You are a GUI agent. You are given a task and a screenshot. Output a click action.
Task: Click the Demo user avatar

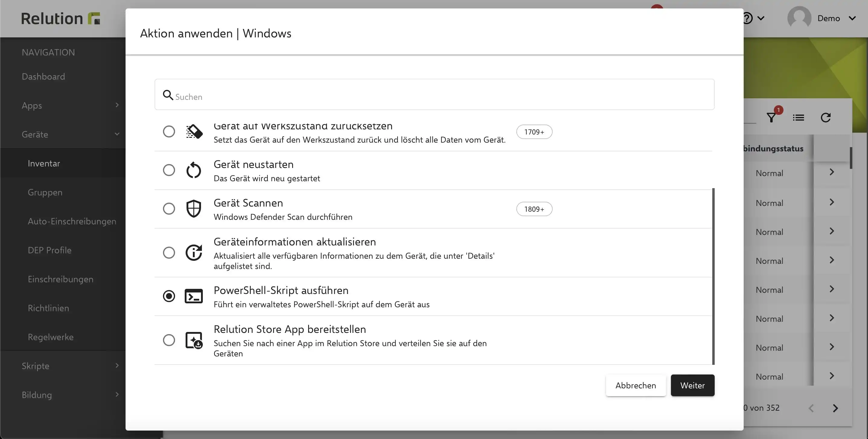799,18
